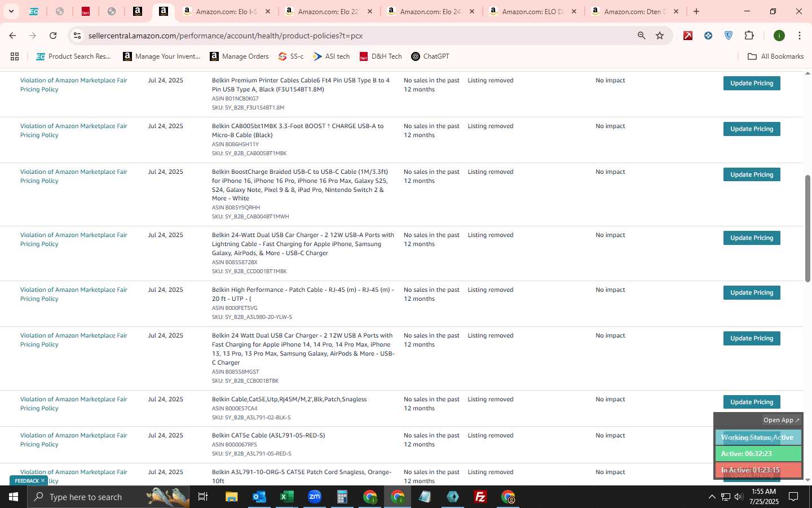Open the SS-c bookmark

coord(291,56)
